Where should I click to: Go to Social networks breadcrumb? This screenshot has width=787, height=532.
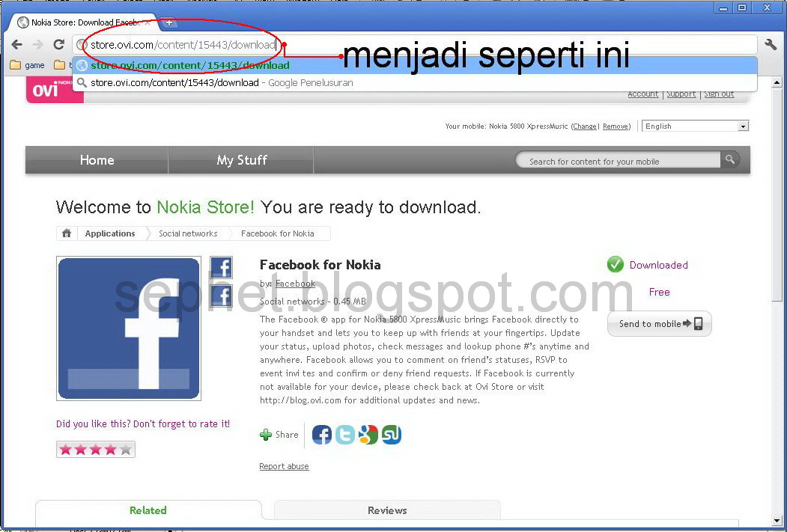[x=188, y=233]
